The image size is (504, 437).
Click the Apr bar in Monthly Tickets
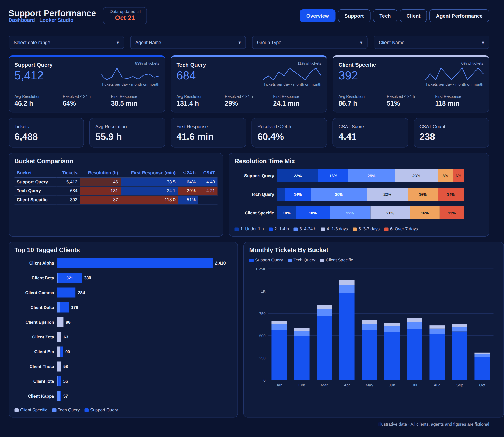347,330
